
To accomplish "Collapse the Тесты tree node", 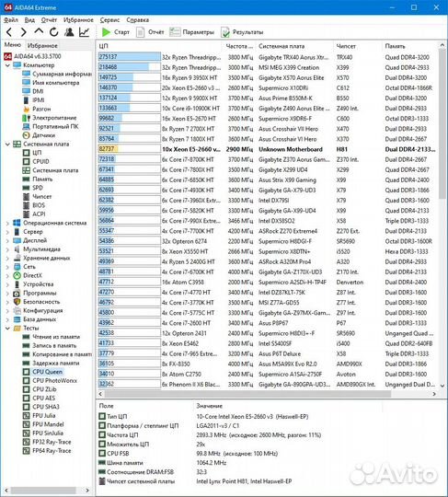I will tap(7, 328).
